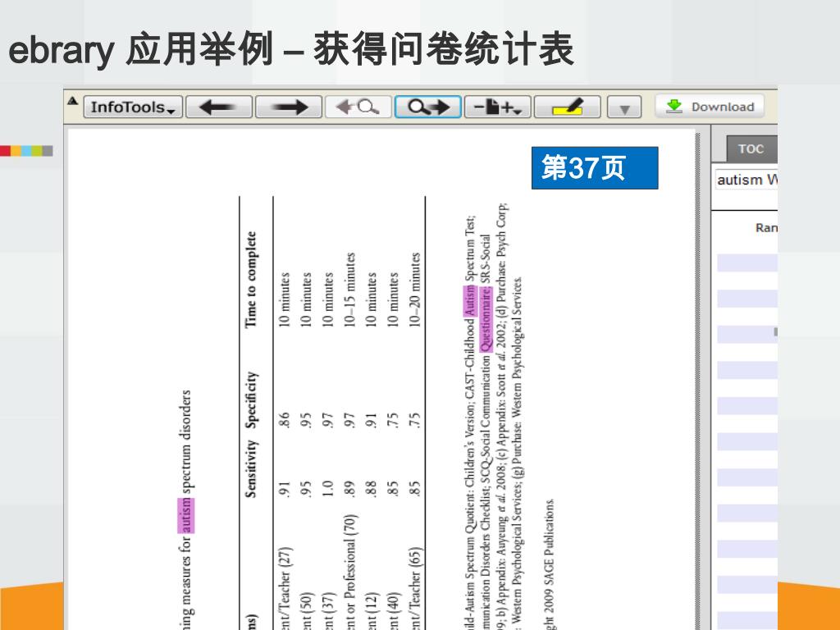Click highlighted autism in table title
The width and height of the screenshot is (840, 630).
click(186, 516)
